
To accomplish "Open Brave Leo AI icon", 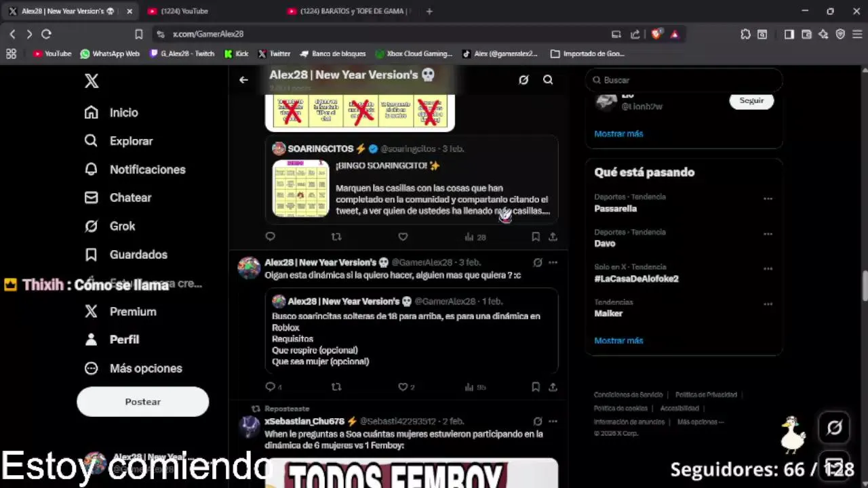I will pyautogui.click(x=823, y=34).
